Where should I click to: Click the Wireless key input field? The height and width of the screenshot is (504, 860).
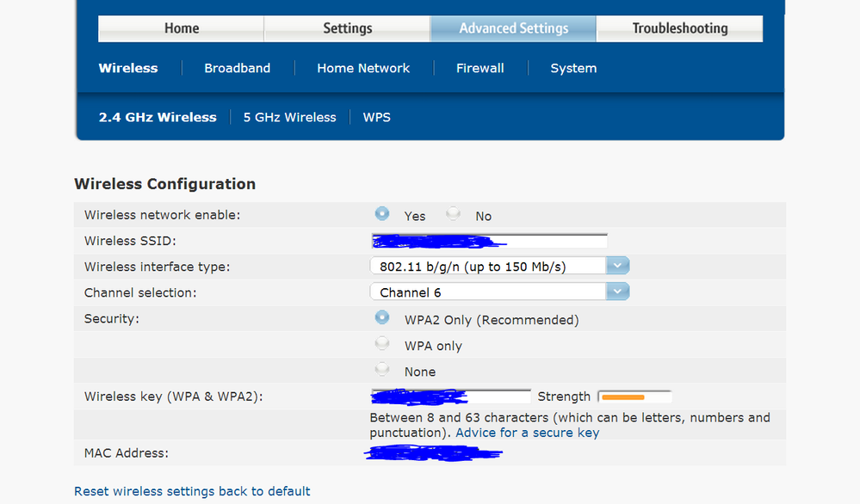coord(451,396)
